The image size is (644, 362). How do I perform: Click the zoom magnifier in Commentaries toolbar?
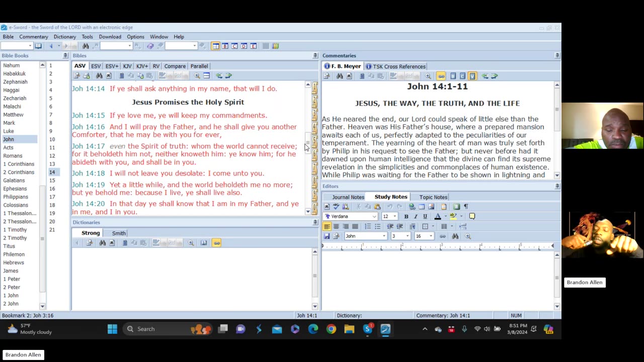point(428,76)
